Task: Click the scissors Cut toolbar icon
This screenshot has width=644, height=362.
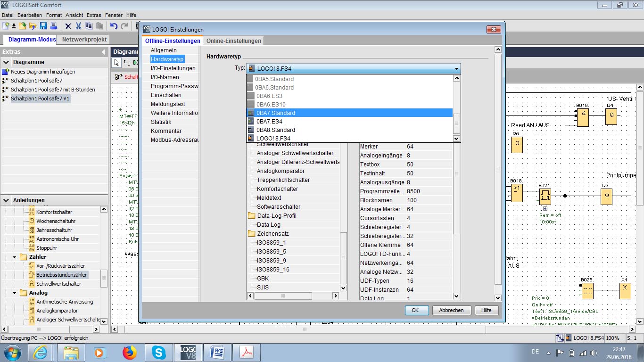Action: 79,25
